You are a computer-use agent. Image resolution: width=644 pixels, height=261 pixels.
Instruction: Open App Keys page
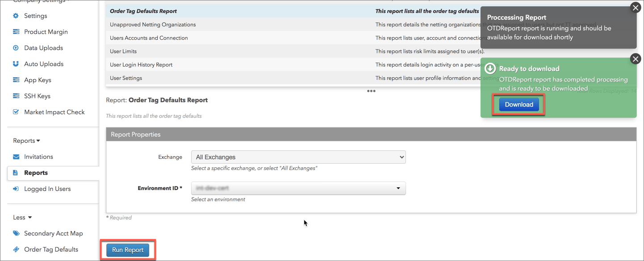coord(38,80)
